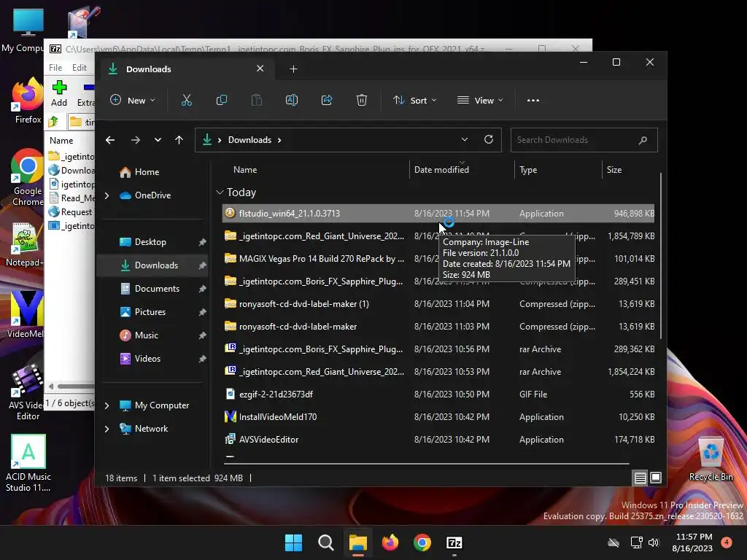Sort by the Name column header
747x560 pixels.
click(x=245, y=169)
